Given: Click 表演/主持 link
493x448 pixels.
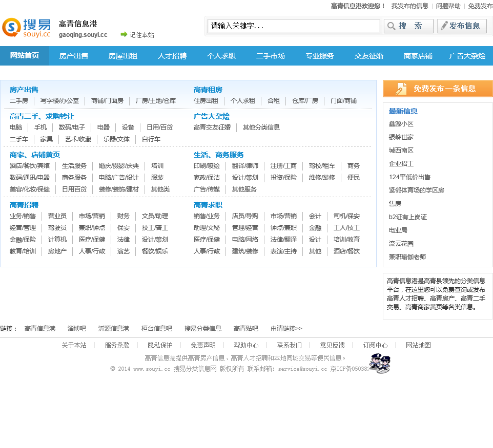Looking at the screenshot, I should point(283,251).
